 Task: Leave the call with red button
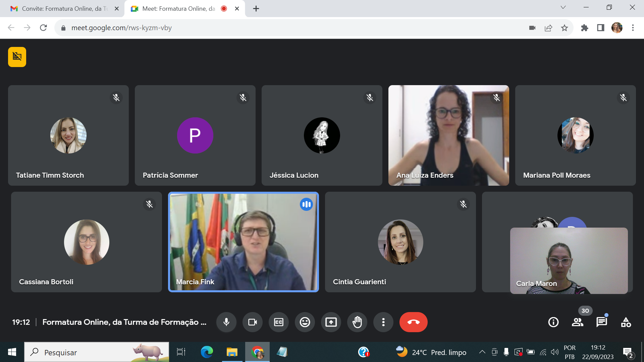click(413, 322)
